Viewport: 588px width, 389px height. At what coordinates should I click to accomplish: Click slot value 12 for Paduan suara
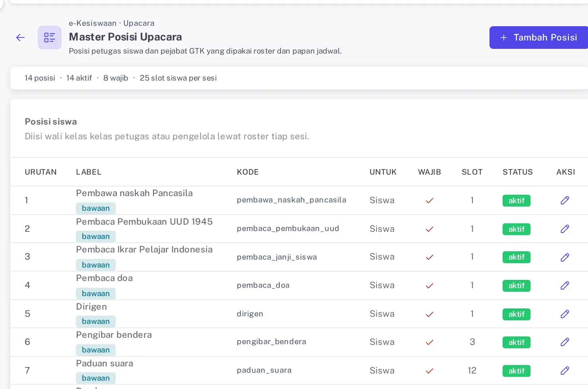[472, 370]
